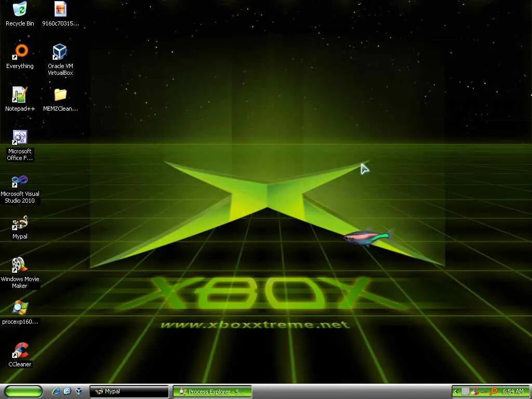This screenshot has width=532, height=399.
Task: Select the Microsoft Office F... shortcut
Action: coord(20,145)
